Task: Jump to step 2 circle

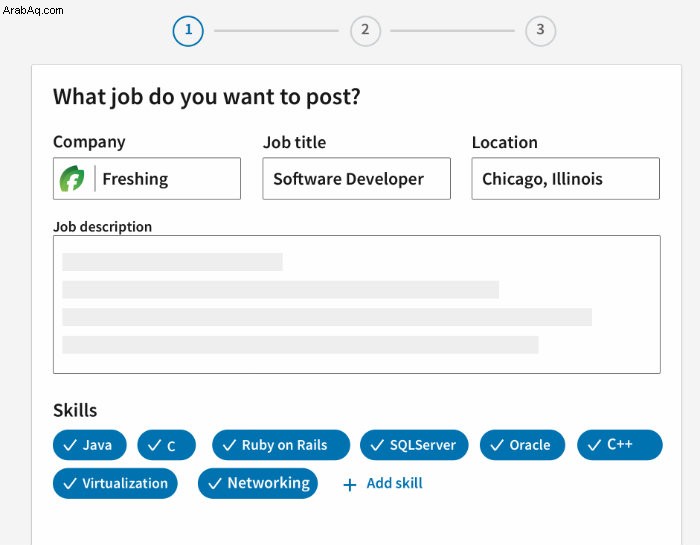Action: pyautogui.click(x=365, y=31)
